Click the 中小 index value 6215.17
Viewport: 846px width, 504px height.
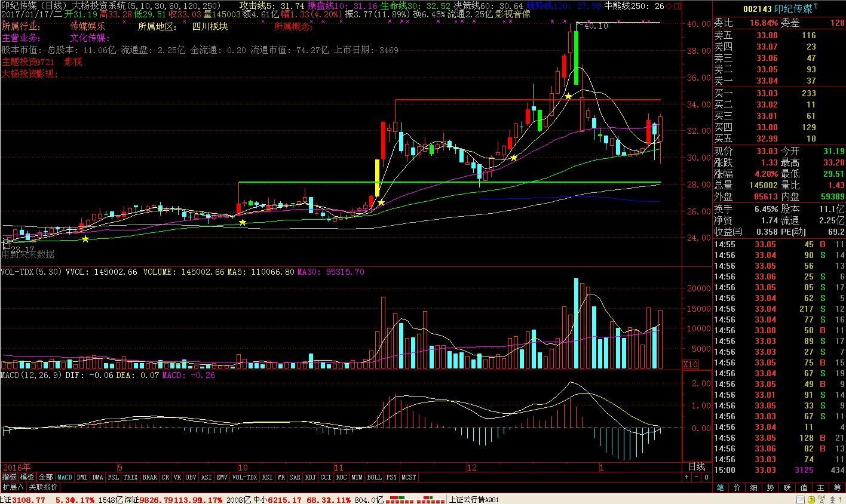286,499
